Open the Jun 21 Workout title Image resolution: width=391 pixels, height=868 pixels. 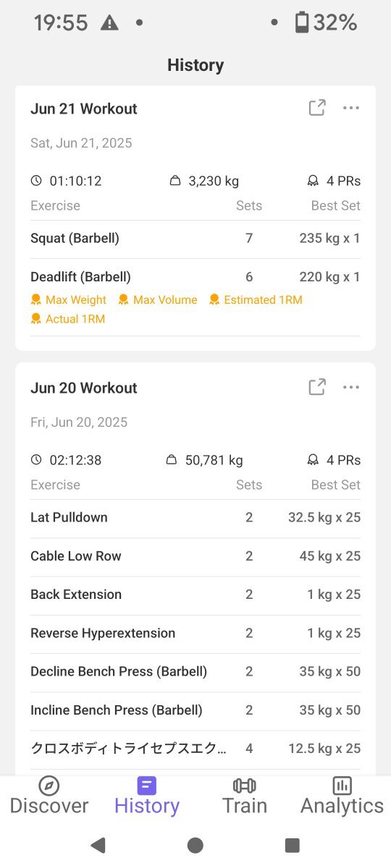84,109
